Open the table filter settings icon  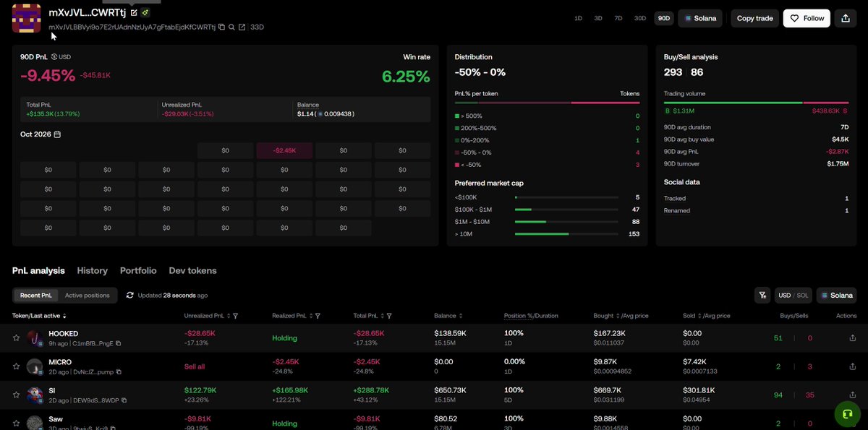(x=762, y=295)
